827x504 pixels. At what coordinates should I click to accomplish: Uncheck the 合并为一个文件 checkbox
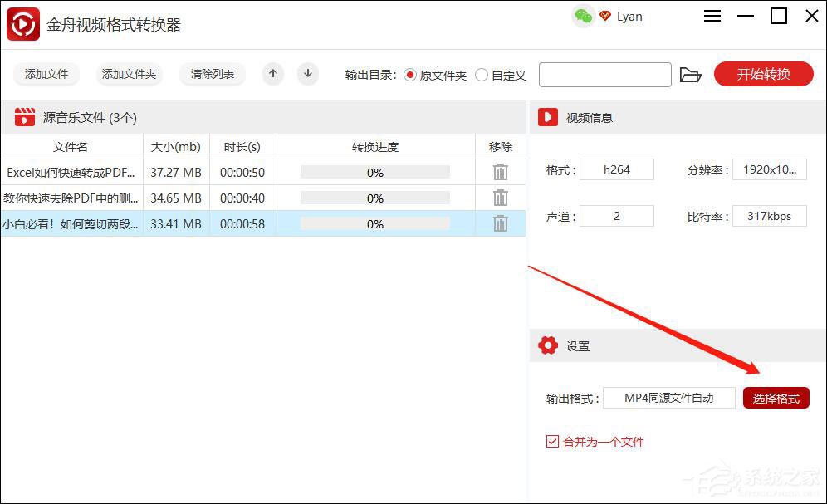coord(551,442)
